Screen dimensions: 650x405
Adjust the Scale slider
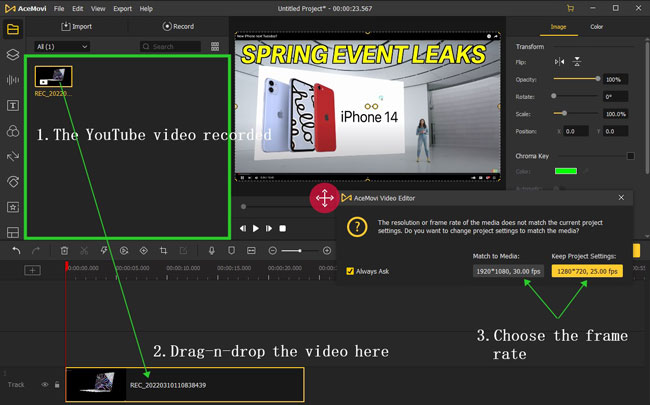pos(576,113)
